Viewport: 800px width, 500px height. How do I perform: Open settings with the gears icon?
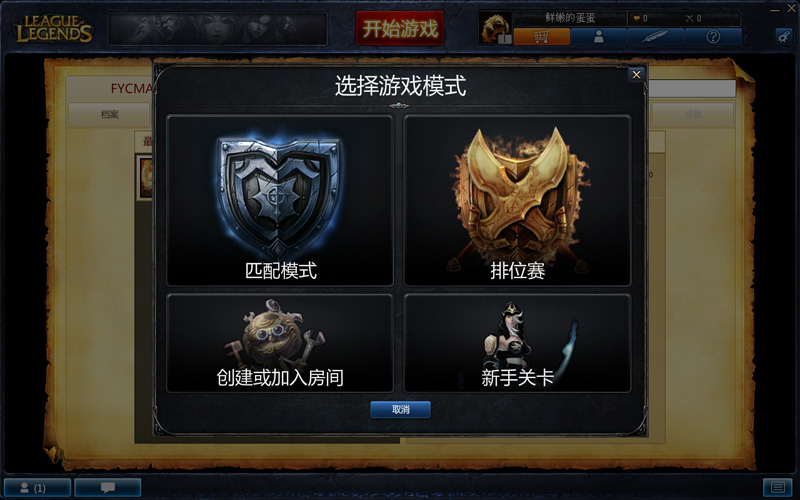[784, 36]
